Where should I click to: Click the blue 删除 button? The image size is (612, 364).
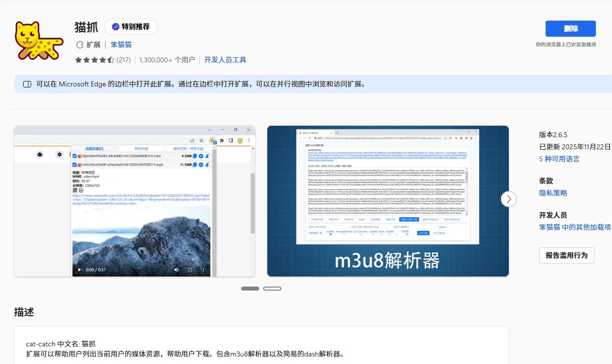click(570, 29)
